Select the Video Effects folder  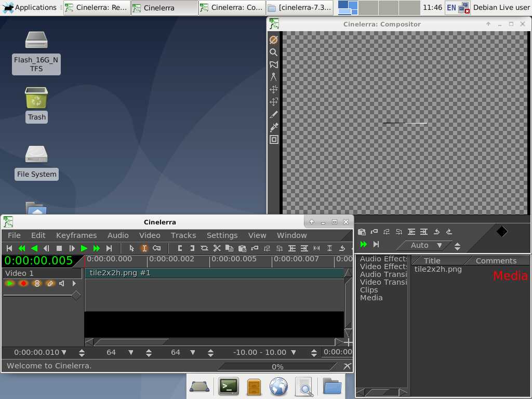pos(383,267)
